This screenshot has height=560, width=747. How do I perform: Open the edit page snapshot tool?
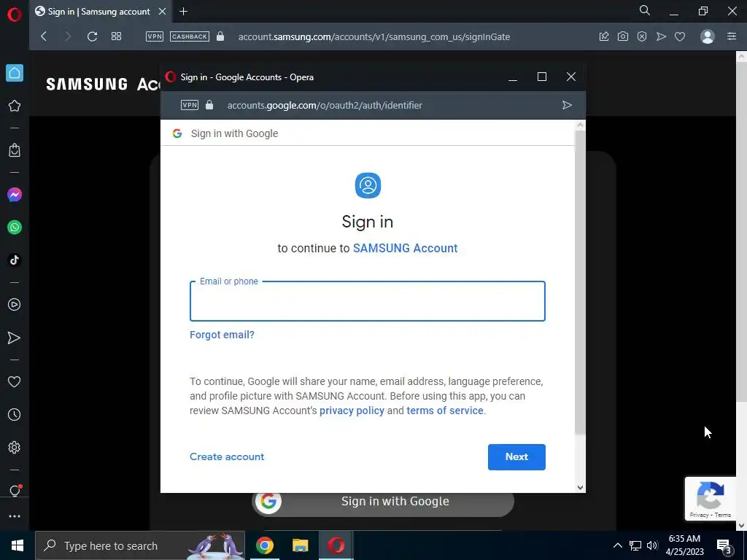point(604,36)
